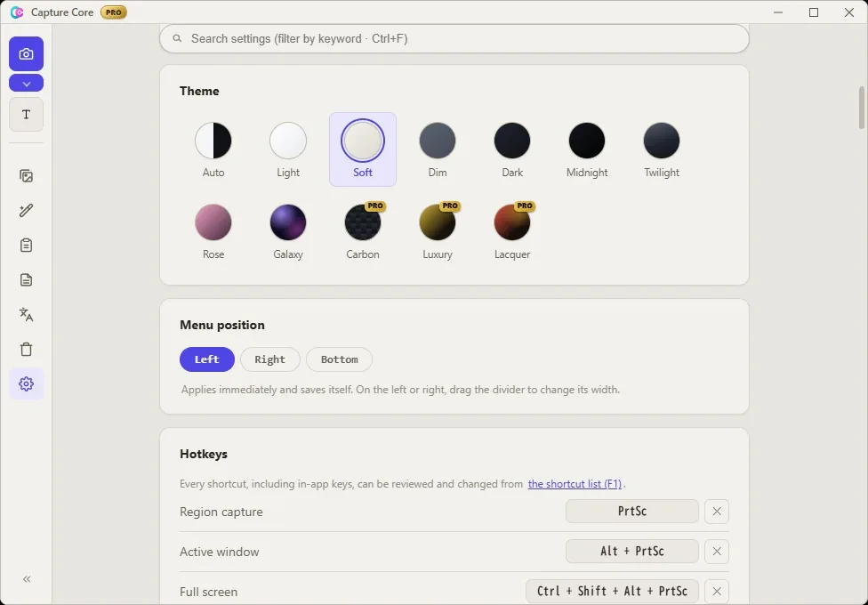The height and width of the screenshot is (605, 868).
Task: Click the PRO badge in title bar
Action: pyautogui.click(x=114, y=12)
